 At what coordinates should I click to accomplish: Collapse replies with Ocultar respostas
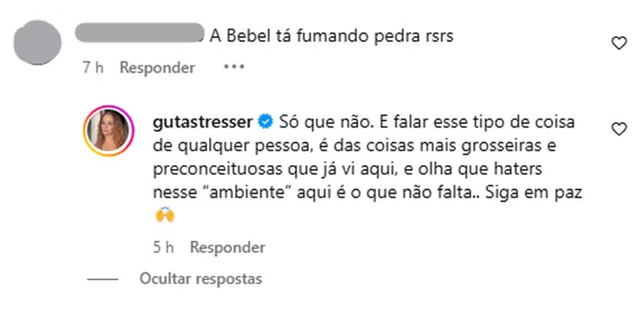(201, 279)
